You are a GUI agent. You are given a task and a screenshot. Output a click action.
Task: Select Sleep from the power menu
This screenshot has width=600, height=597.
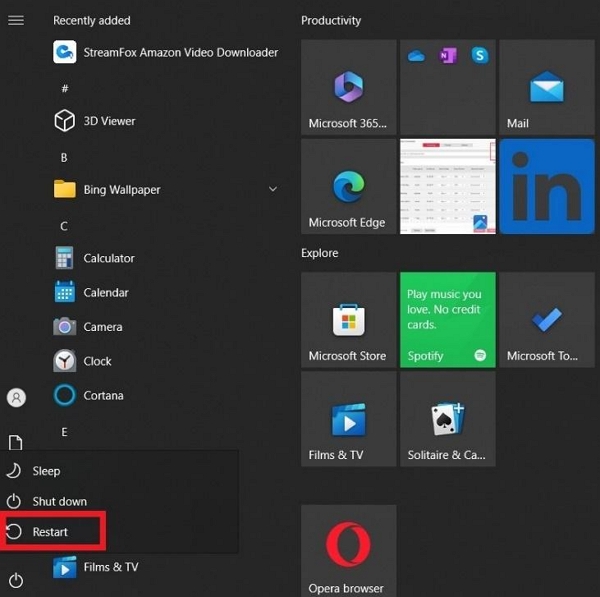pyautogui.click(x=119, y=471)
